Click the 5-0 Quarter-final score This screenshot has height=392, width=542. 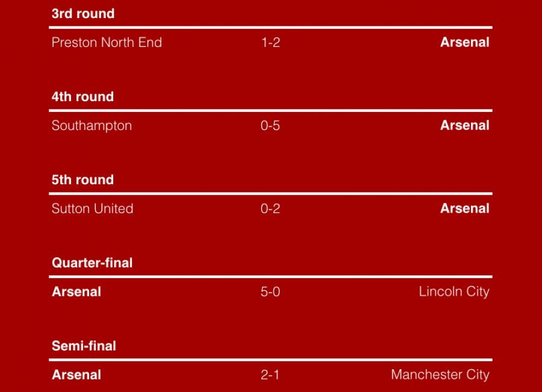(x=270, y=292)
